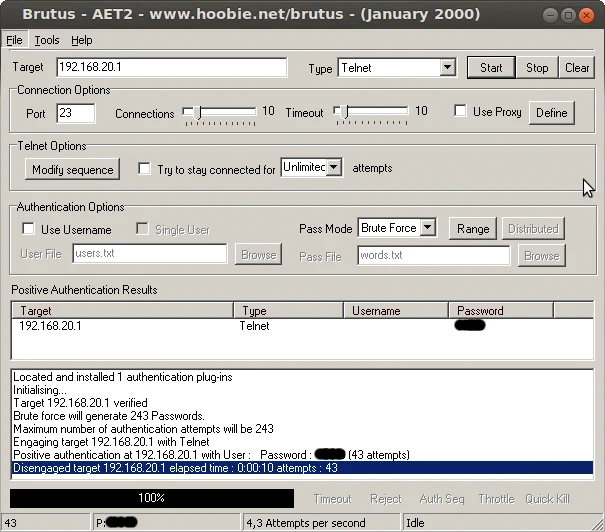Select the 192.168.20.1 result row
Viewport: 605px width, 532px height.
point(302,326)
